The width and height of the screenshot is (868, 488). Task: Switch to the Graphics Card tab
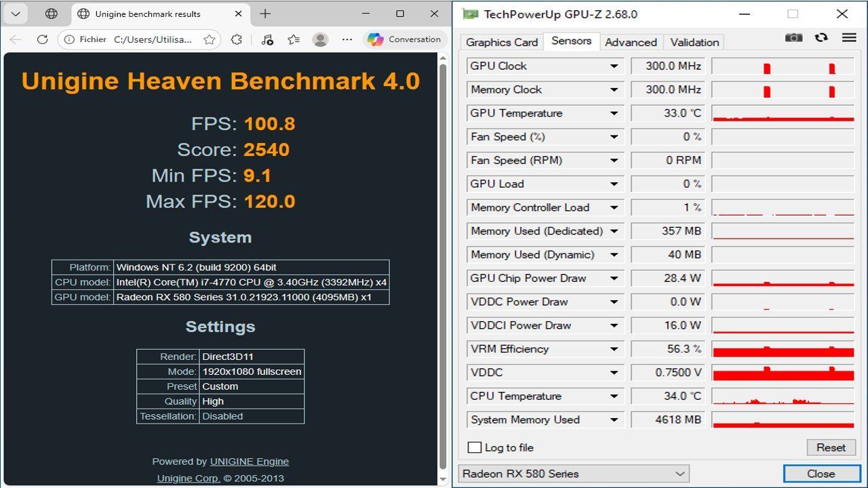[502, 42]
